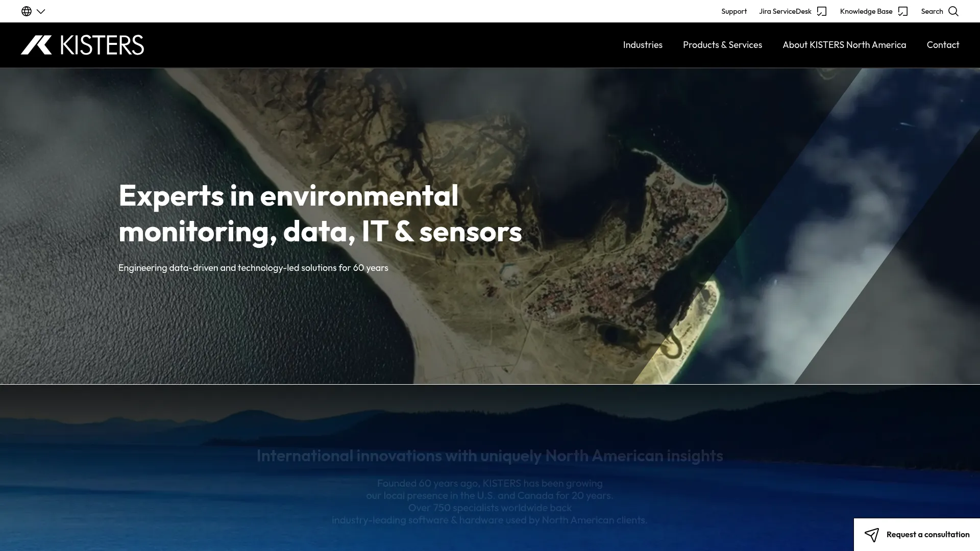Open the Industries menu

643,45
